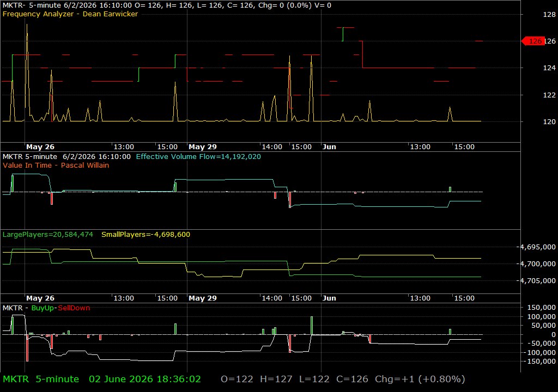Click 'May 26' on the lower time axis
Screen dimensions: 558x392
pyautogui.click(x=40, y=298)
